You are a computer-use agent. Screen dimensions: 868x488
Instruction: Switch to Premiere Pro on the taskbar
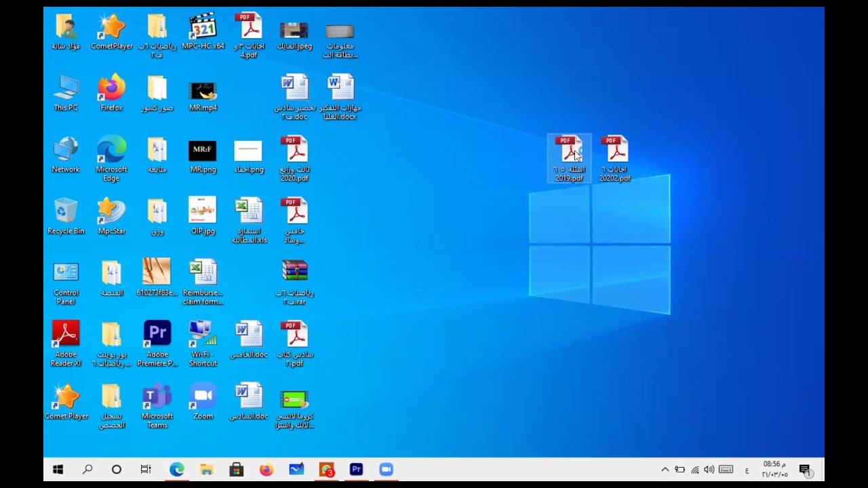[x=356, y=469]
